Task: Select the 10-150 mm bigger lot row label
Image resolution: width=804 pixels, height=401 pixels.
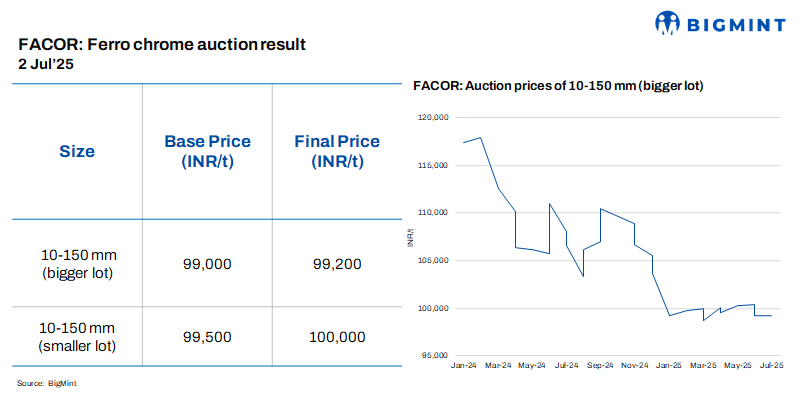Action: click(77, 264)
